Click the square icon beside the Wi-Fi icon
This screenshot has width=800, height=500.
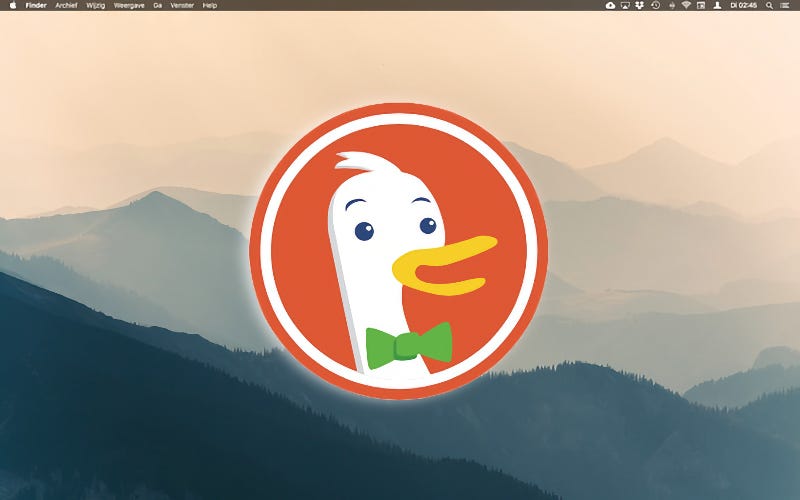coord(701,5)
